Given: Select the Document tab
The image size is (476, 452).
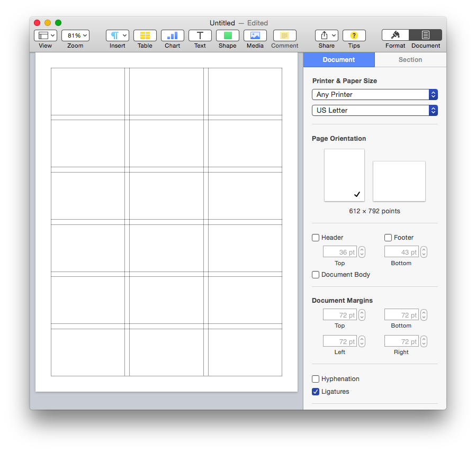Looking at the screenshot, I should (x=339, y=60).
